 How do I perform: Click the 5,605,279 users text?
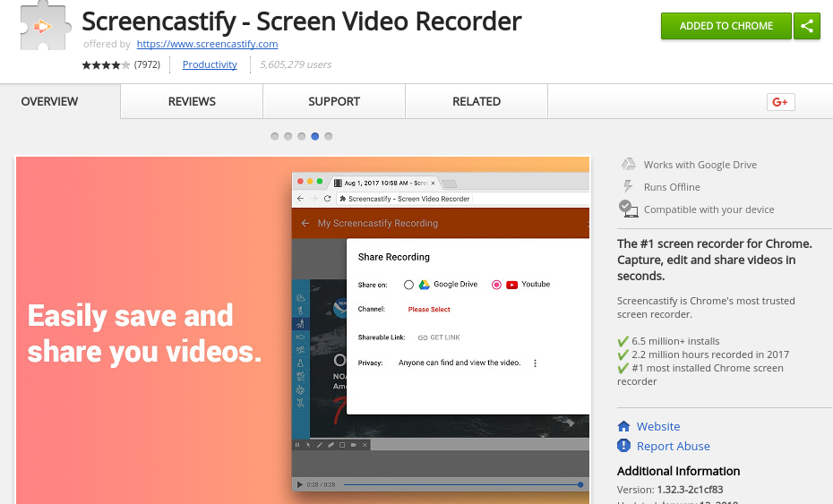point(296,64)
